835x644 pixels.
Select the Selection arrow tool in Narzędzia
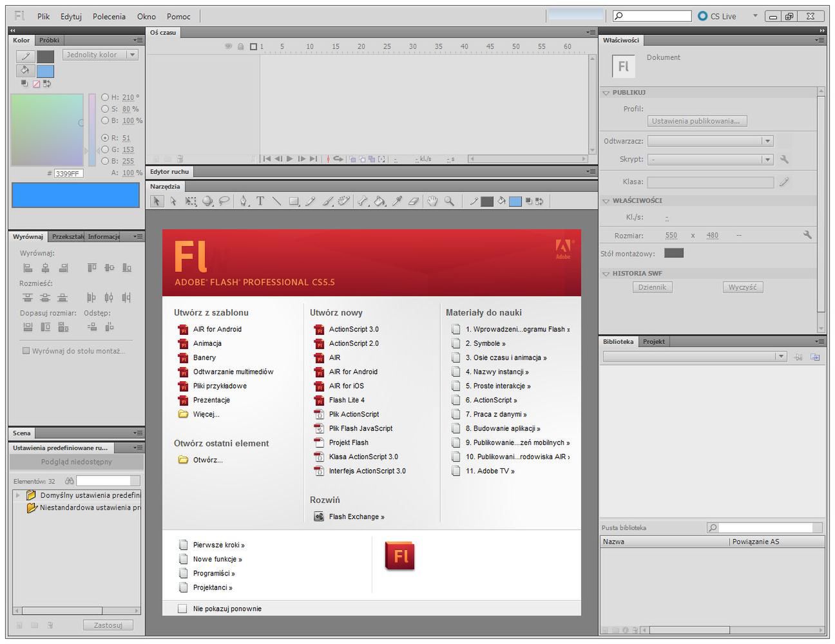coord(157,202)
